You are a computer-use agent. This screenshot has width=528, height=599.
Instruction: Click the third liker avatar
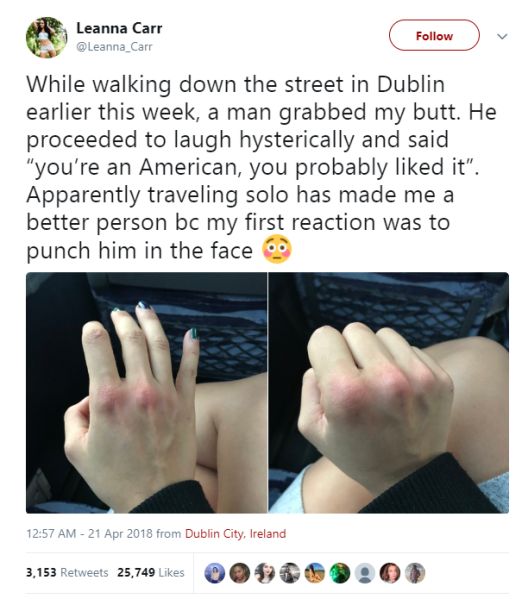[x=265, y=573]
